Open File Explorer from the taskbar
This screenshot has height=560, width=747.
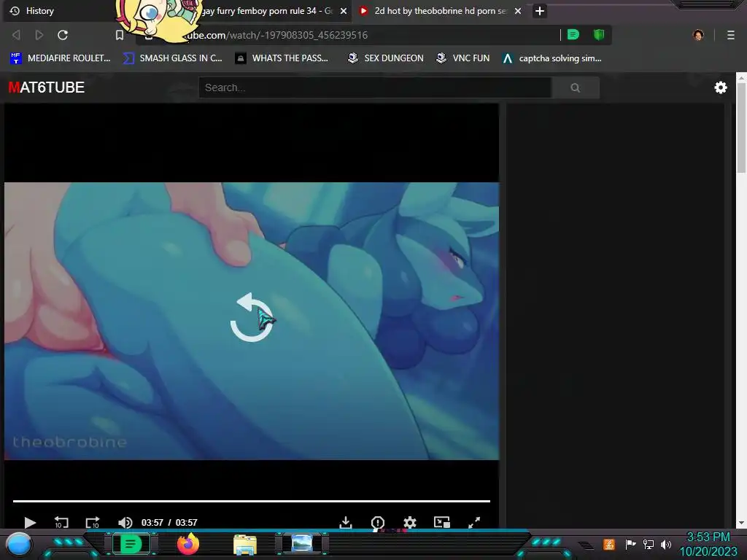(x=245, y=544)
